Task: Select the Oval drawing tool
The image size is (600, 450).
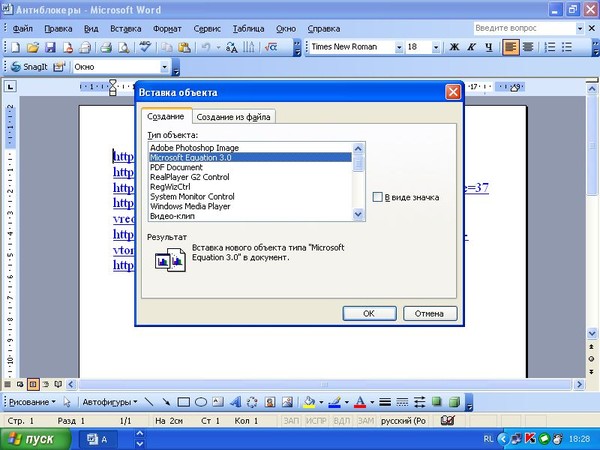Action: [x=201, y=402]
